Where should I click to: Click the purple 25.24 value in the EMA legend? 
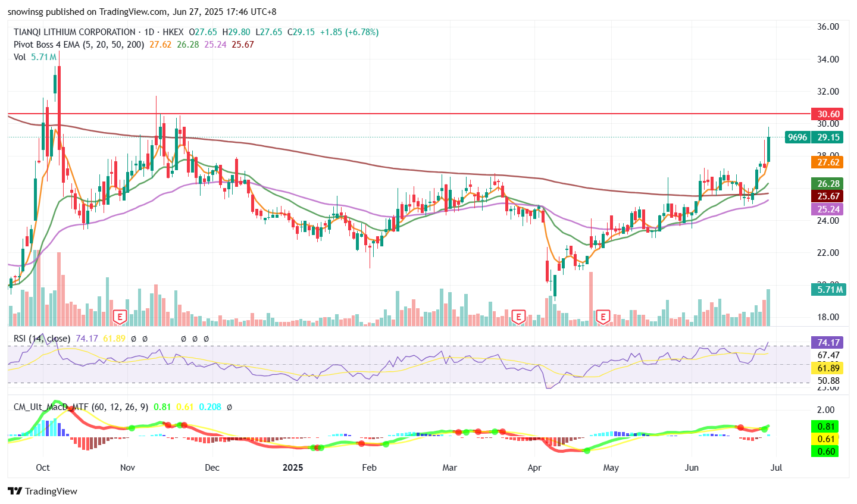[215, 45]
